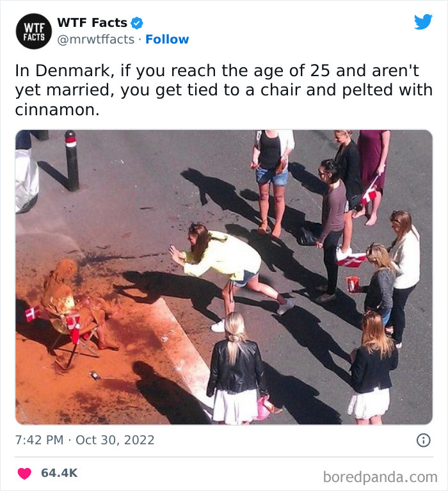This screenshot has height=491, width=448.
Task: Follow the WTF Facts account
Action: 167,40
